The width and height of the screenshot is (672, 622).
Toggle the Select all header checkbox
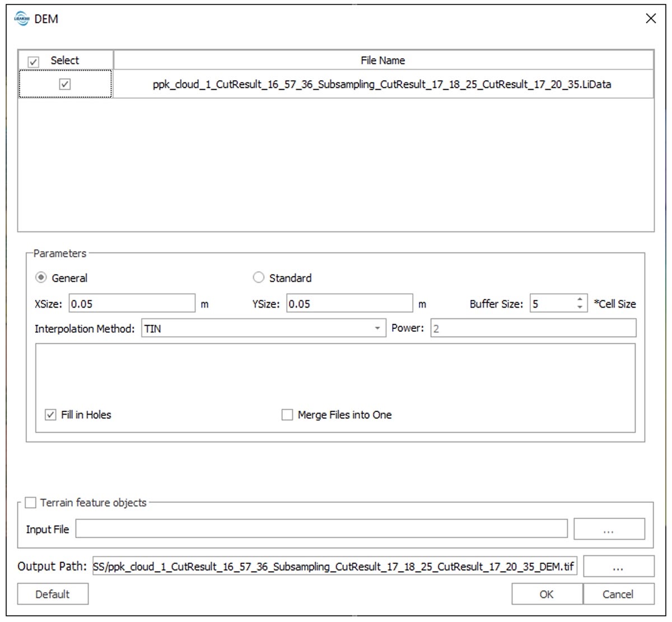click(34, 61)
